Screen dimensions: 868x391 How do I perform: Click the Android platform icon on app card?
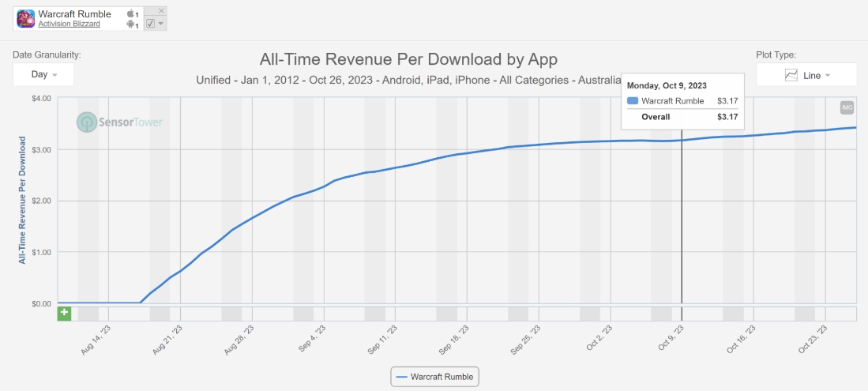click(x=130, y=24)
